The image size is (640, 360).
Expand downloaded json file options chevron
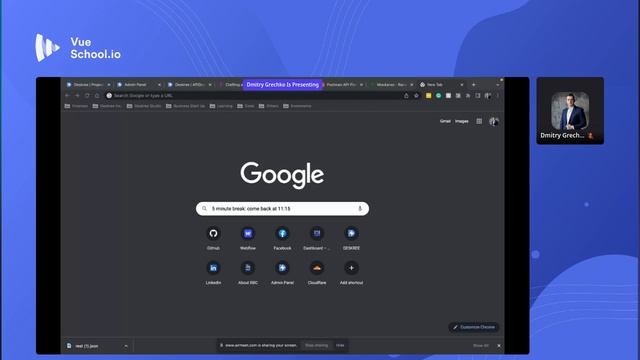coord(126,346)
